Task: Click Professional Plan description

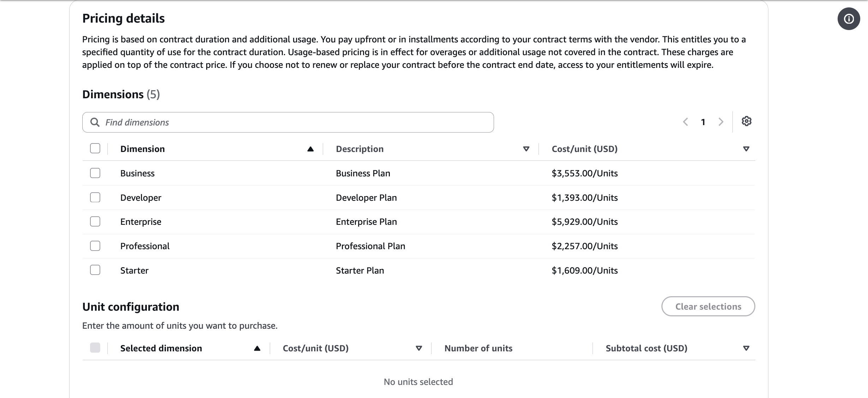Action: pos(370,246)
